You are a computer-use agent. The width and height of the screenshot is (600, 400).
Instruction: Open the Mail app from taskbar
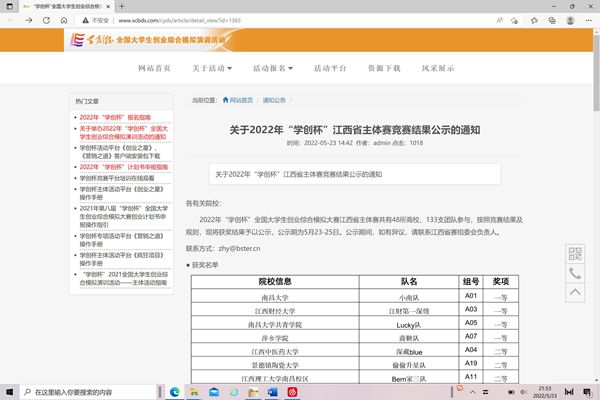(214, 392)
